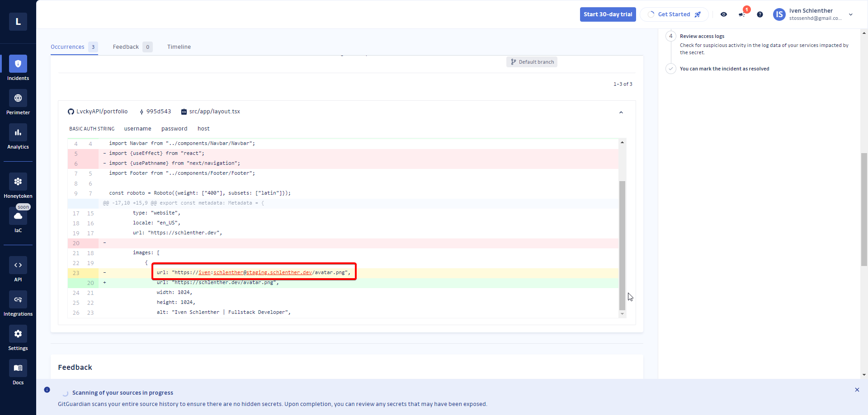
Task: Open the Integrations sidebar icon
Action: pyautogui.click(x=18, y=300)
